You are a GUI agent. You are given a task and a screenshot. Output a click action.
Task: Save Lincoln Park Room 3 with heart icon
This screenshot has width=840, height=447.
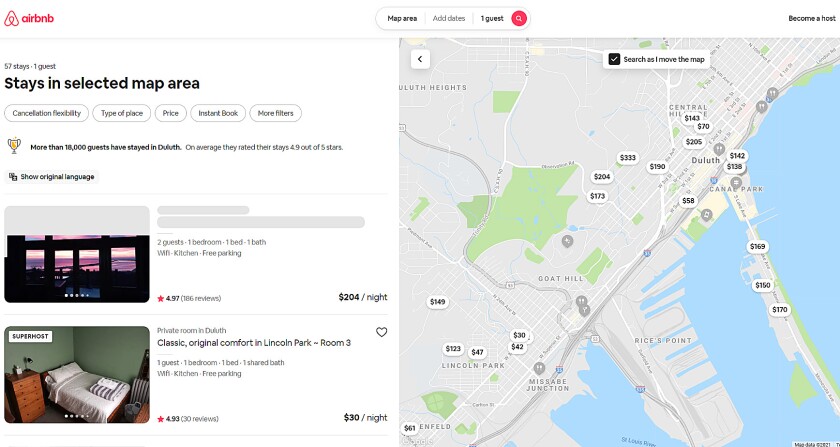[x=381, y=332]
